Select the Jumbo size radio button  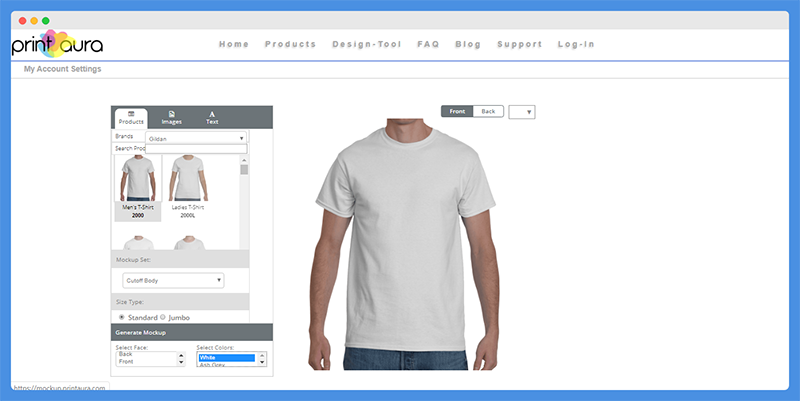pyautogui.click(x=163, y=317)
